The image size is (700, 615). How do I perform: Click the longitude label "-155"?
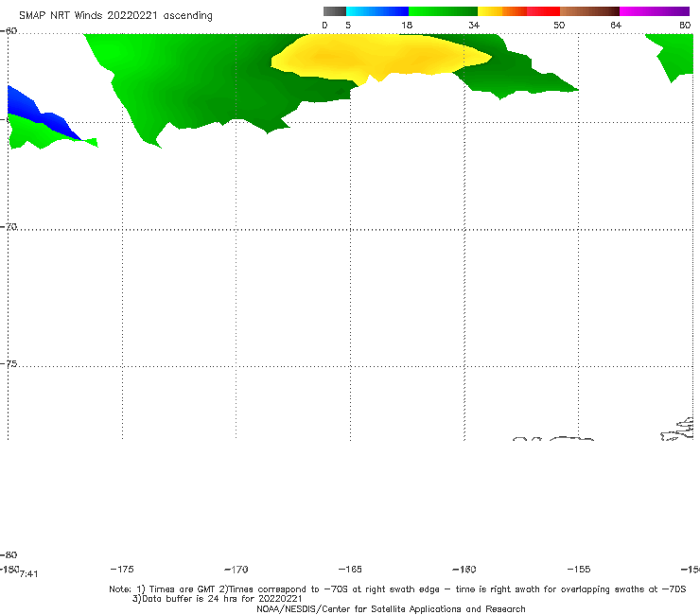coord(579,569)
